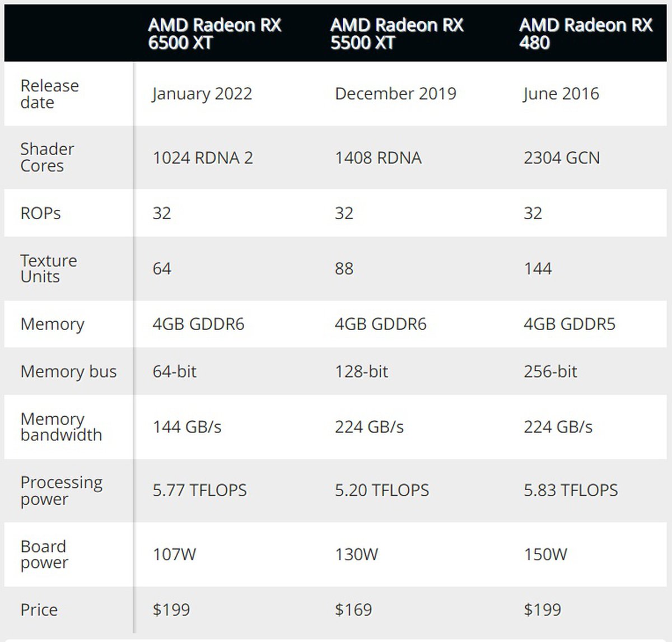The width and height of the screenshot is (672, 642).
Task: Click the ROPs row label
Action: coord(40,213)
